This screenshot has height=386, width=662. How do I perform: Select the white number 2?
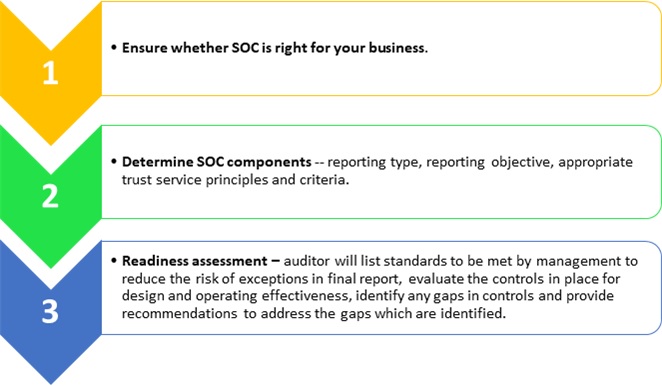[x=50, y=196]
